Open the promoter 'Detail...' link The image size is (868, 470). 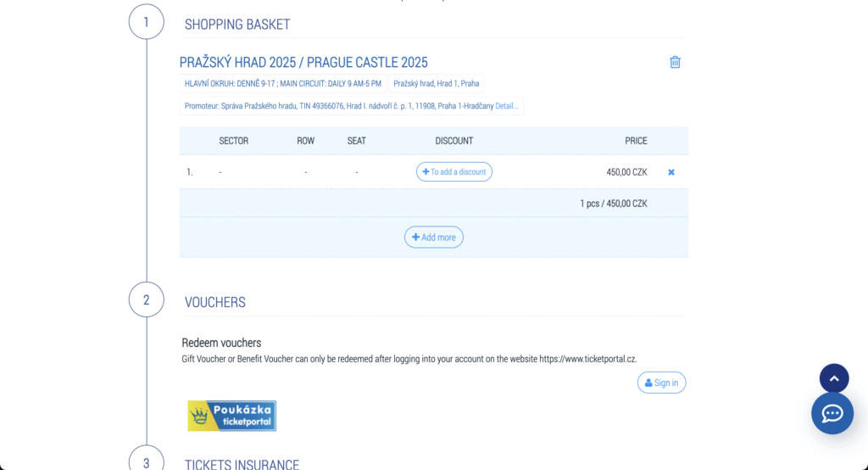(x=506, y=106)
